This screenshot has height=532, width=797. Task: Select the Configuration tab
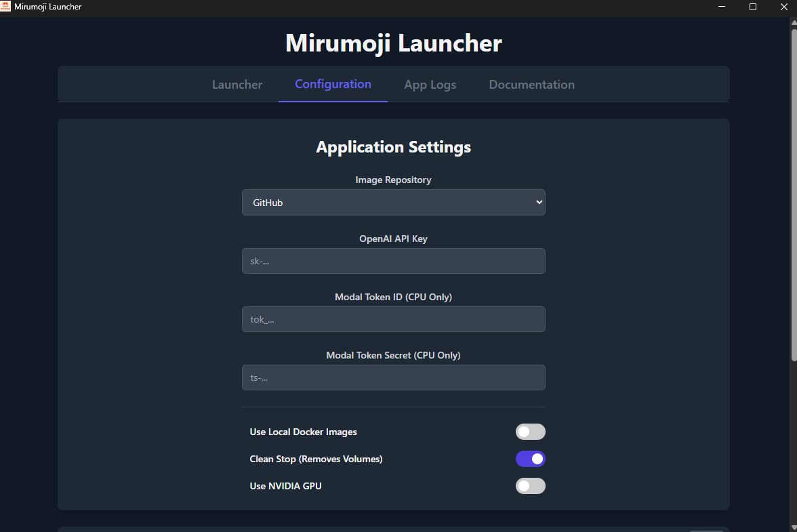click(333, 84)
